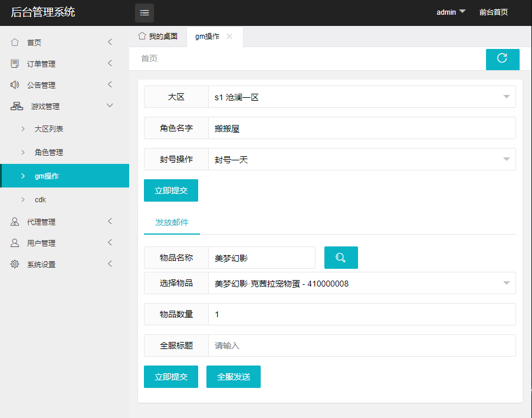This screenshot has height=418, width=532.
Task: Close the gm操作 tab
Action: (x=229, y=37)
